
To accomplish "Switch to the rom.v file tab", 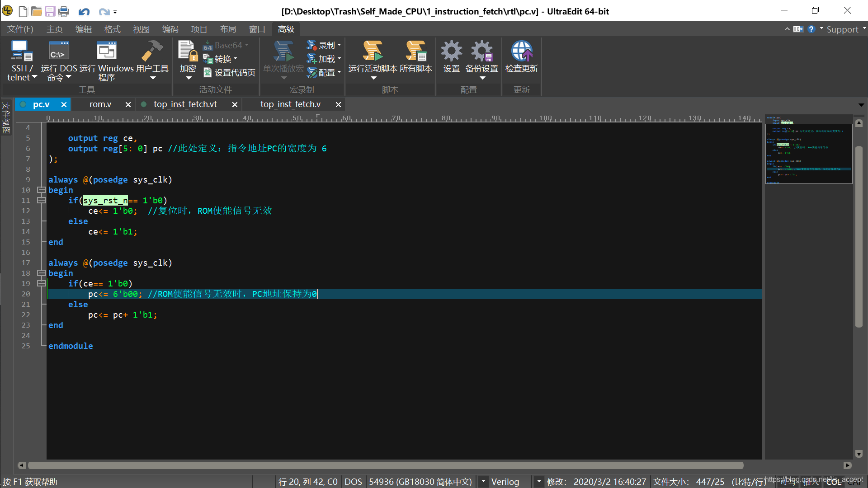I will point(100,104).
